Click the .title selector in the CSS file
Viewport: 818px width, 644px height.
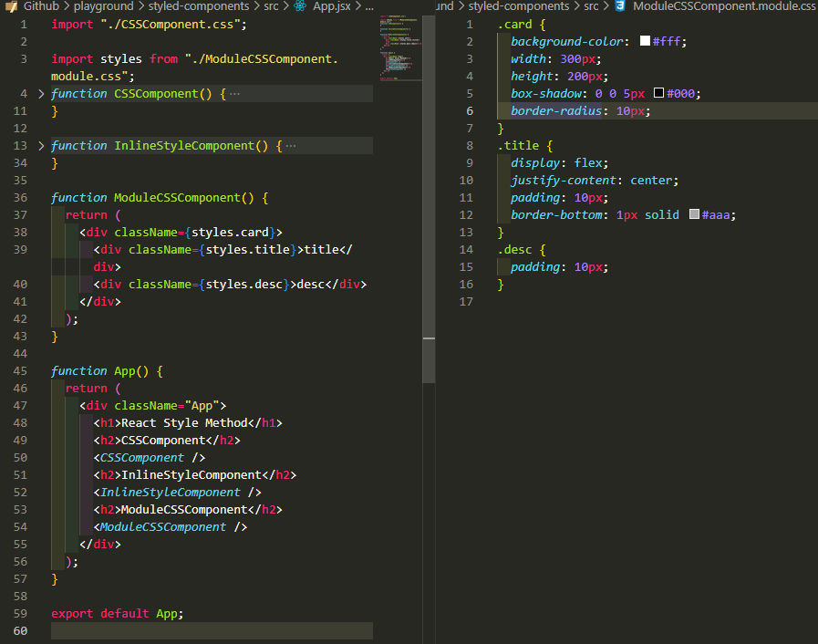coord(519,146)
